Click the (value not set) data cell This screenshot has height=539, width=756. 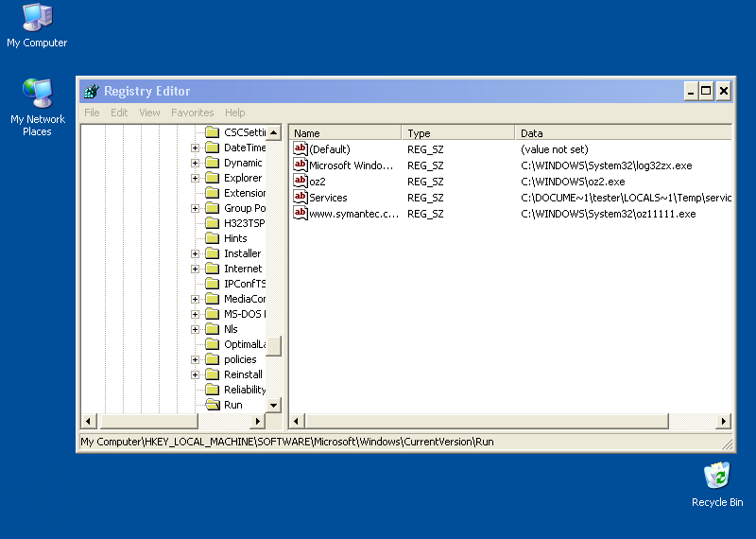(555, 149)
